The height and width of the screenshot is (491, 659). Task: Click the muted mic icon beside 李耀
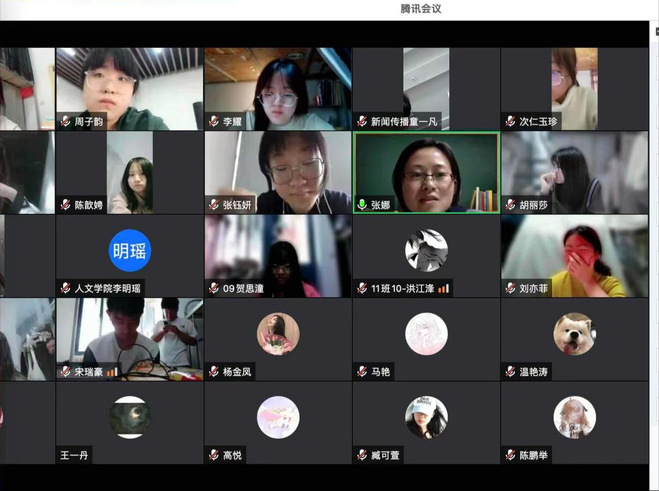[213, 121]
